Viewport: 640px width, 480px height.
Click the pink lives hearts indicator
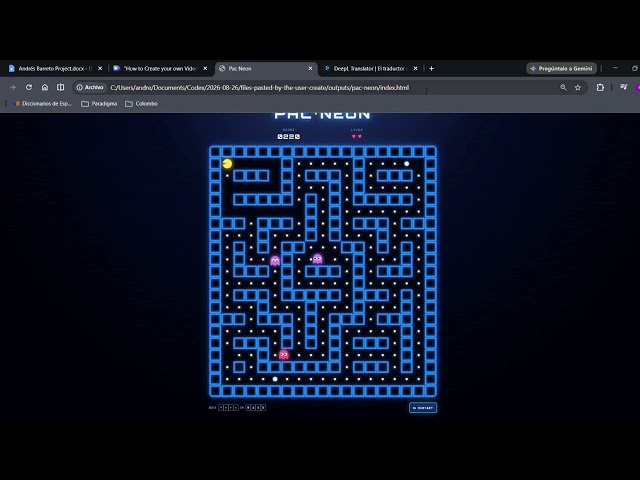(x=357, y=136)
